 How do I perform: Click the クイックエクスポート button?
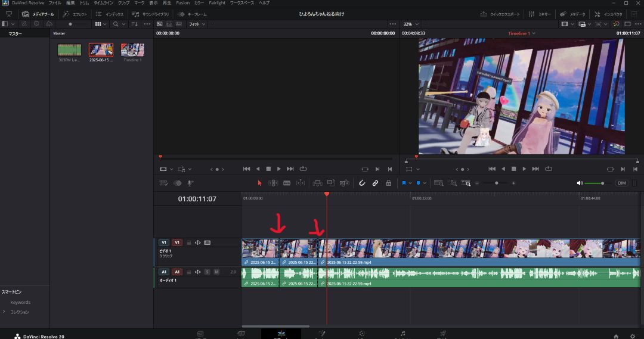pyautogui.click(x=501, y=14)
